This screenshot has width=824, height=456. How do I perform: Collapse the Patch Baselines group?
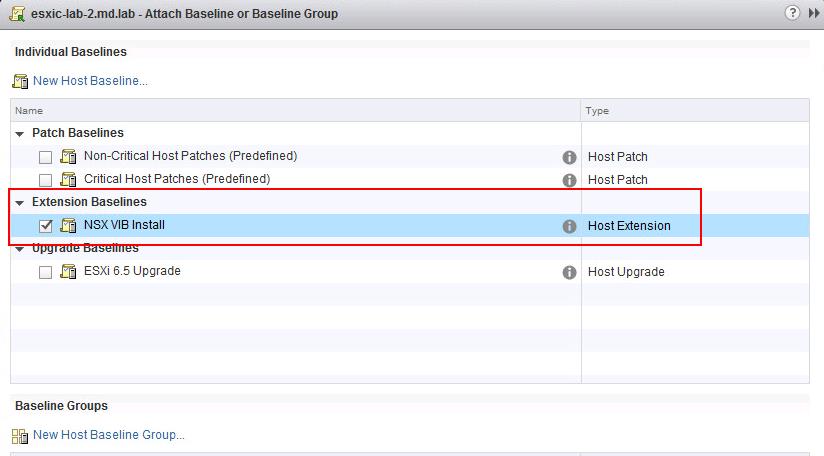pyautogui.click(x=20, y=134)
